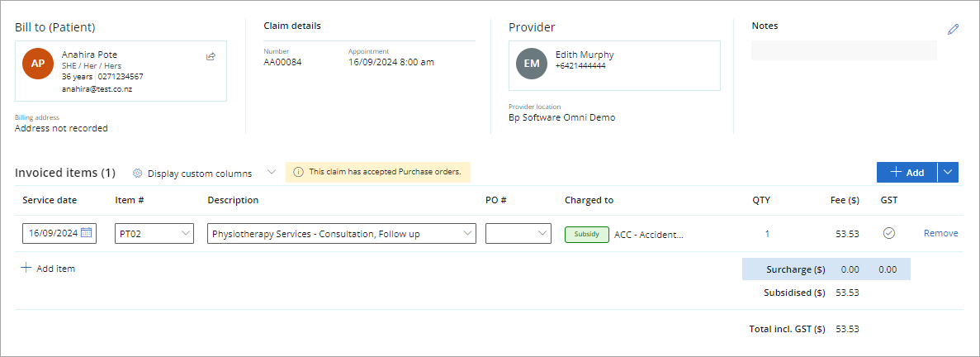Screen dimensions: 980x357
Task: Open the calendar icon in Service date
Action: (x=86, y=232)
